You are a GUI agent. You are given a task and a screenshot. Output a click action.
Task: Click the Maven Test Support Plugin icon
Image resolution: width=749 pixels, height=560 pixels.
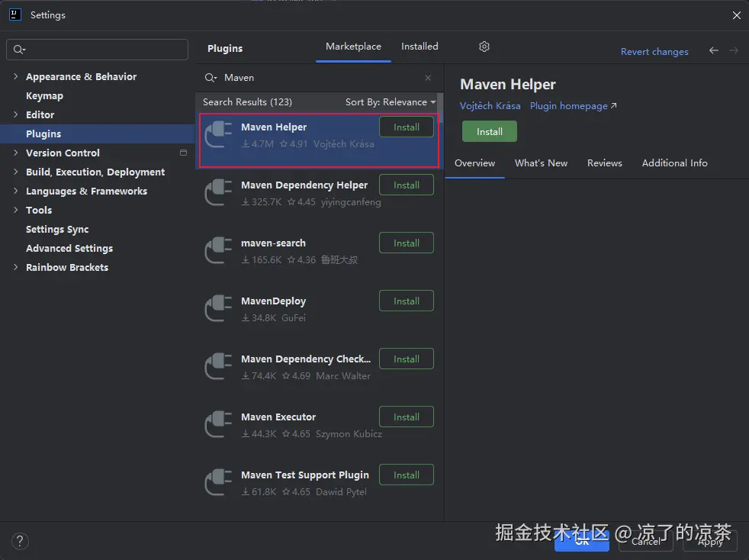(218, 483)
